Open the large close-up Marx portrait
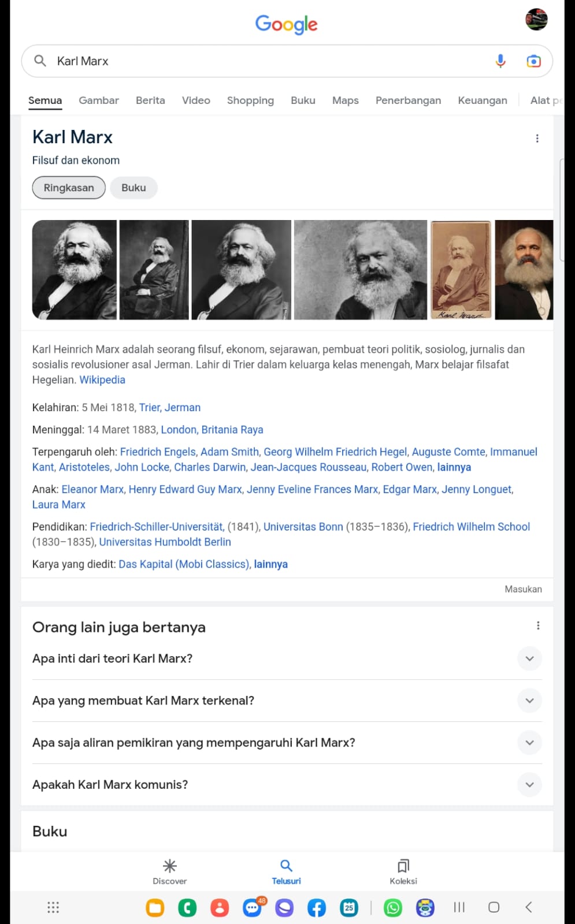Screen dimensions: 575x924 point(361,270)
